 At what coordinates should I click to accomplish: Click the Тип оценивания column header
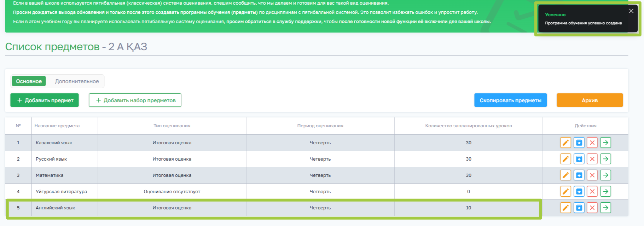(172, 126)
